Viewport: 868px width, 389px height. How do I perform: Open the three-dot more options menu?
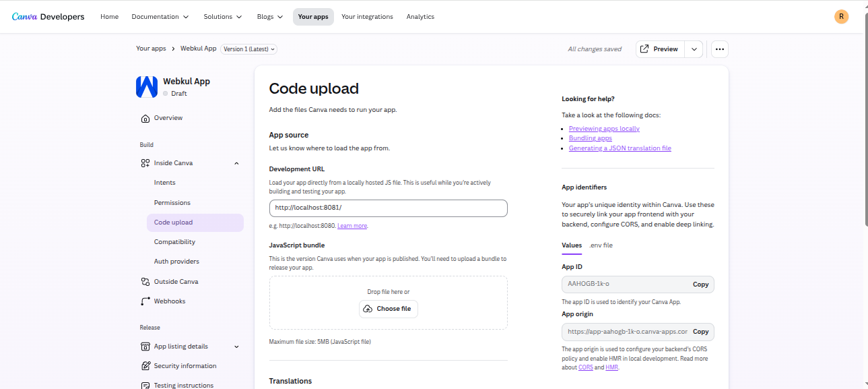[x=719, y=49]
